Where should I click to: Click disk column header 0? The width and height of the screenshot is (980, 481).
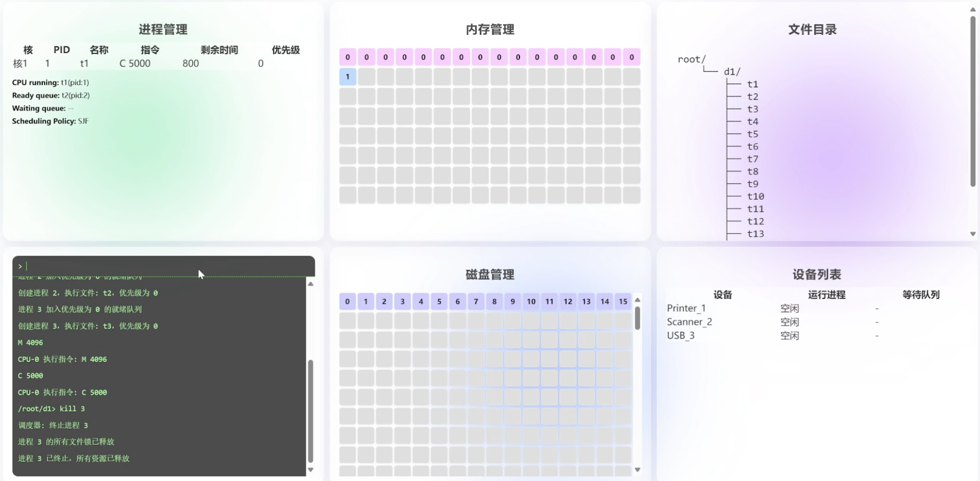347,301
